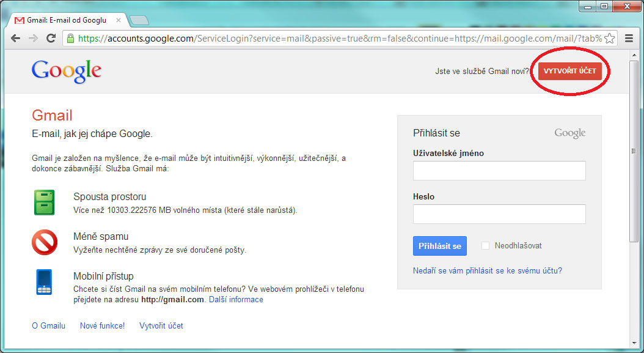This screenshot has height=353, width=644.
Task: Click the red Gmail heading
Action: point(52,116)
